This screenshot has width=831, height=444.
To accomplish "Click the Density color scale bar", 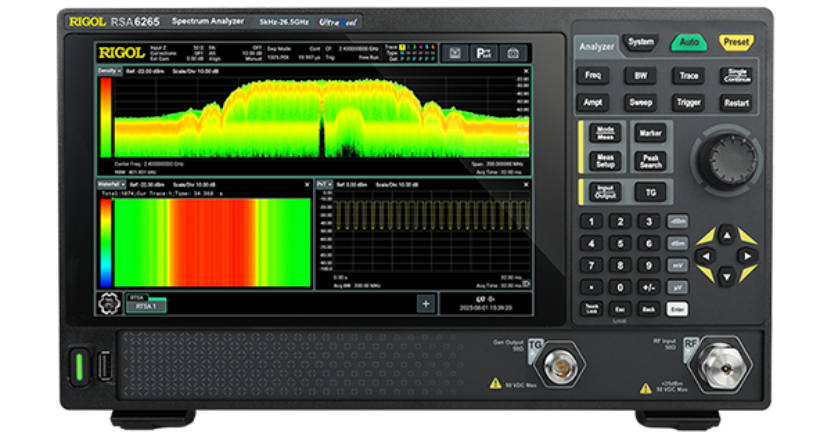I will (x=106, y=117).
